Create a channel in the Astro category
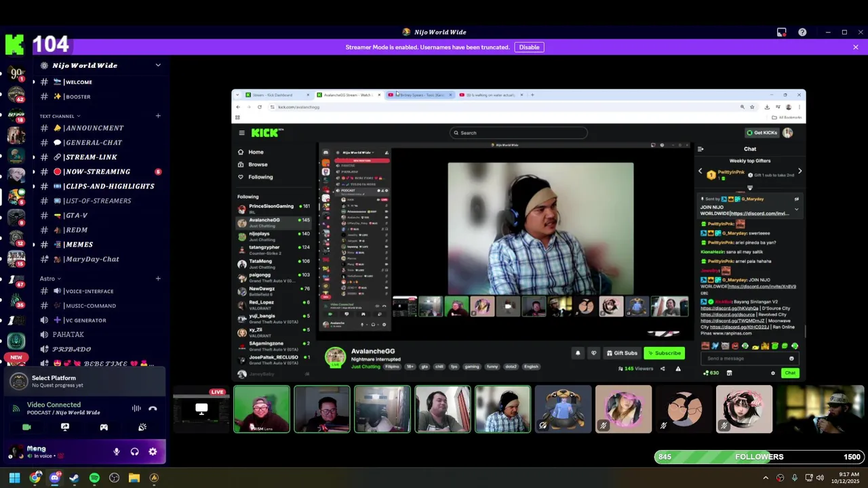Screen dimensions: 868x488 158,279
